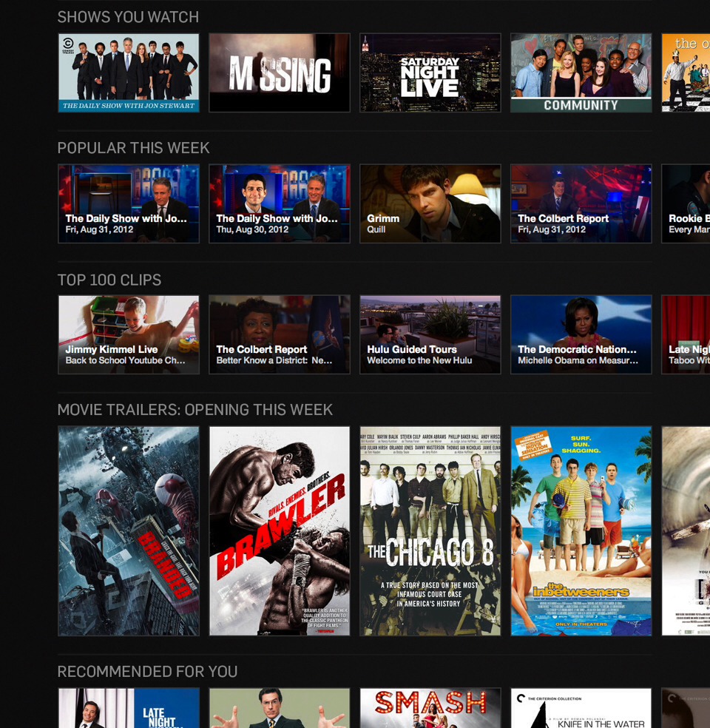Screen dimensions: 710x728
Task: Open the Knife in the Water Criterion tile
Action: tap(581, 707)
